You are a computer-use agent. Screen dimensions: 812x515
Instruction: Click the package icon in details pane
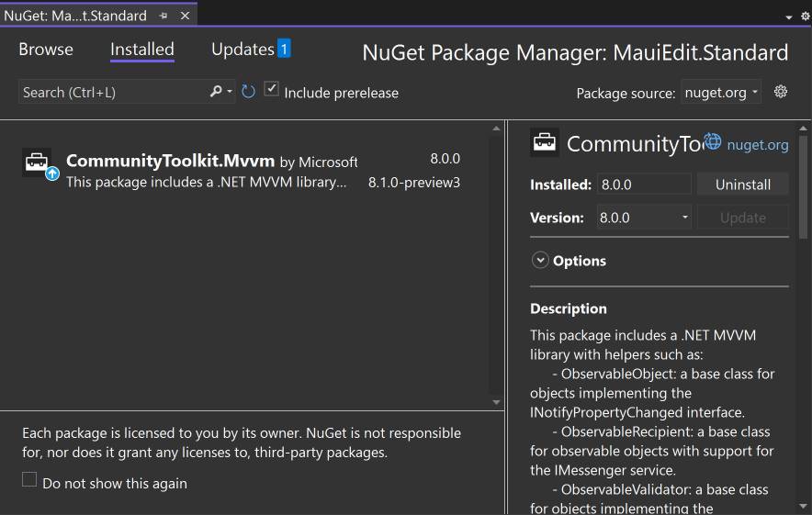coord(545,143)
